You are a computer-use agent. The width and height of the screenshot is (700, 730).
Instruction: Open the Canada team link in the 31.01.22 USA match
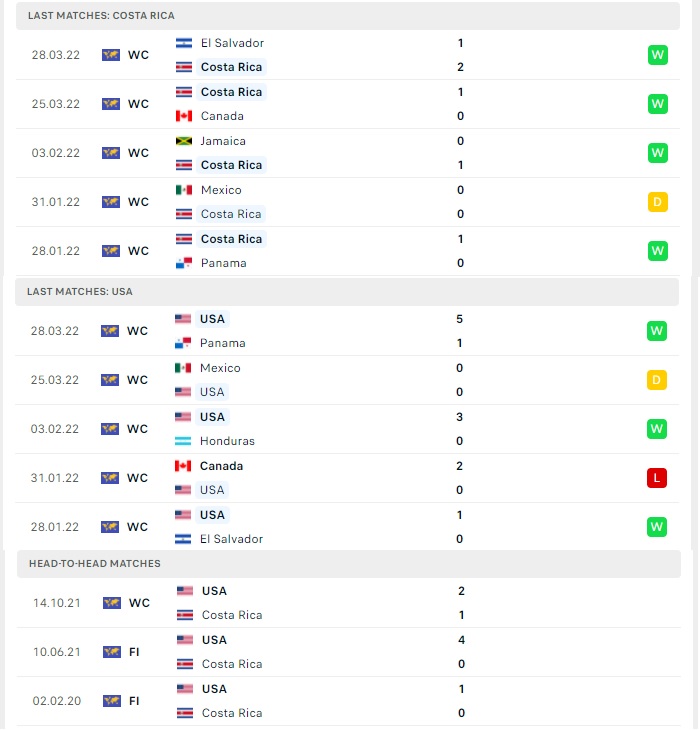[x=221, y=466]
